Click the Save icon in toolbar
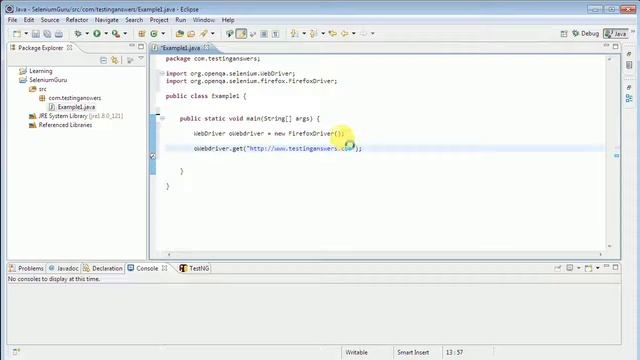This screenshot has height=360, width=640. click(x=36, y=34)
